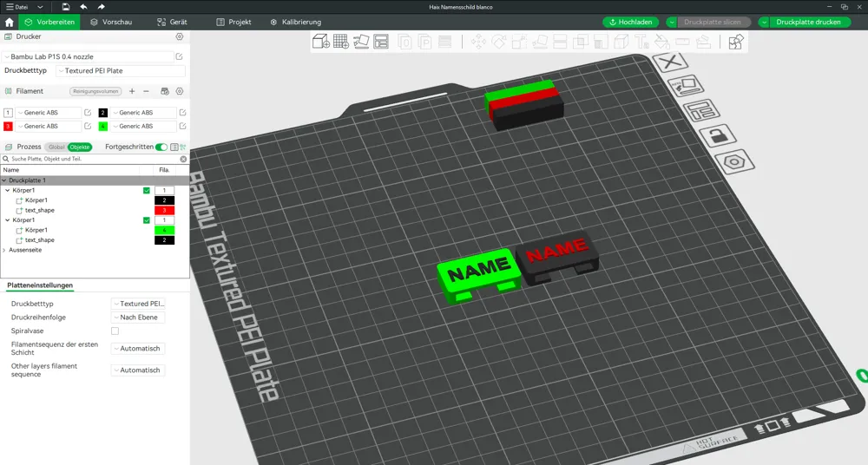Open the Other layers filament sequence dropdown
This screenshot has width=868, height=465.
[x=138, y=370]
